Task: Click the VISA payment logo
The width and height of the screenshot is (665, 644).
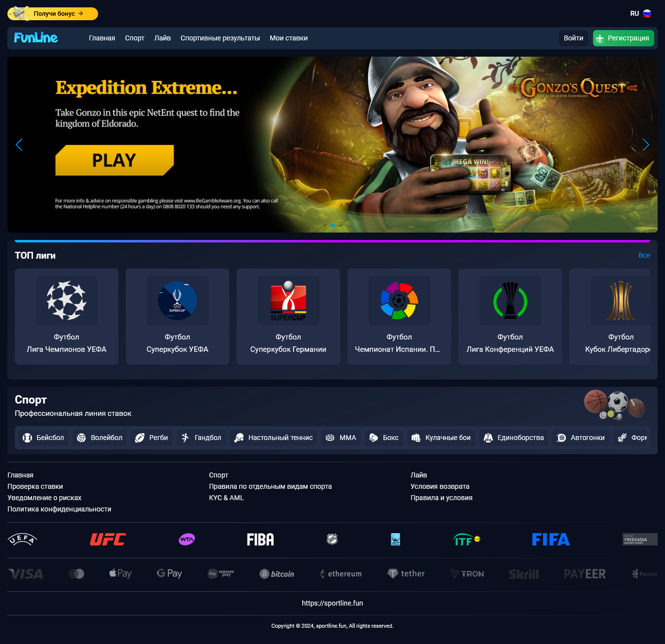Action: [x=26, y=574]
